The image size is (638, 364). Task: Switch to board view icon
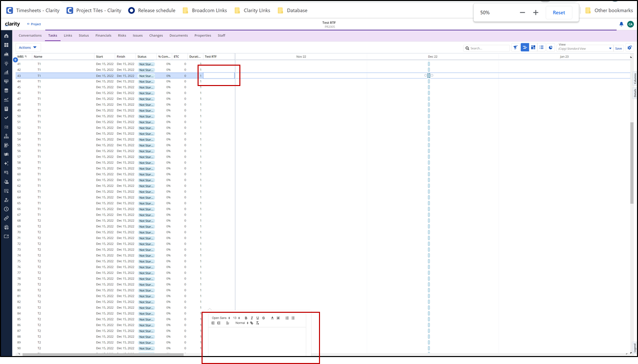[533, 48]
